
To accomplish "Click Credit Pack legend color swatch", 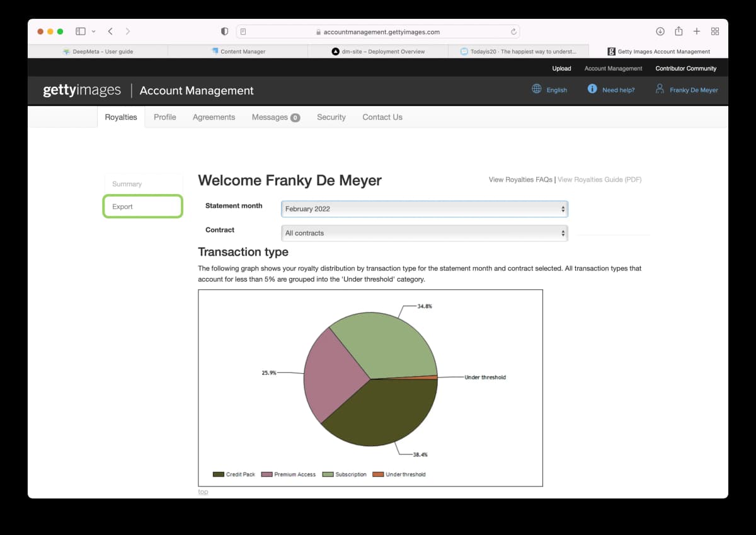I will [x=219, y=474].
